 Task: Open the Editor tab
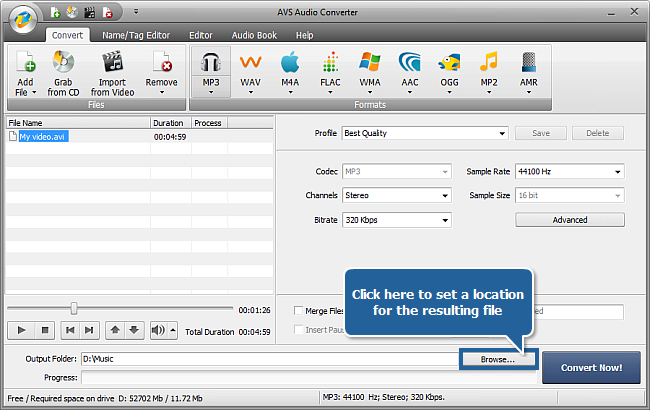(201, 35)
